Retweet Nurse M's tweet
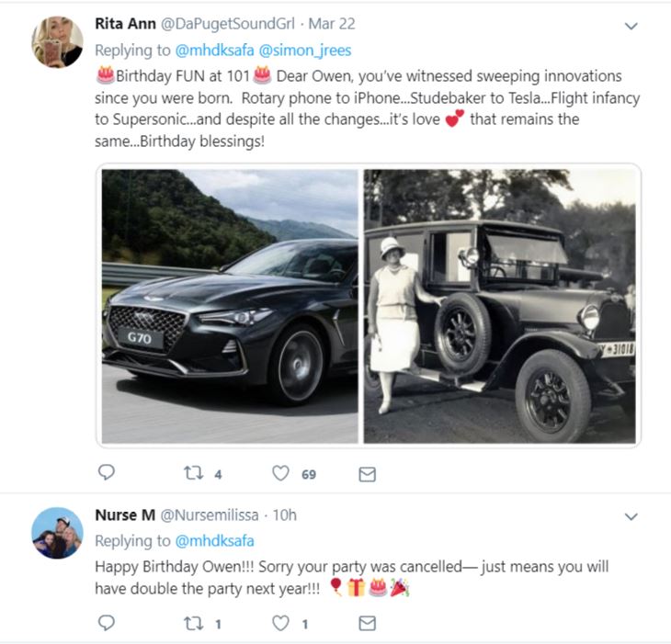671x644 pixels. pos(193,624)
